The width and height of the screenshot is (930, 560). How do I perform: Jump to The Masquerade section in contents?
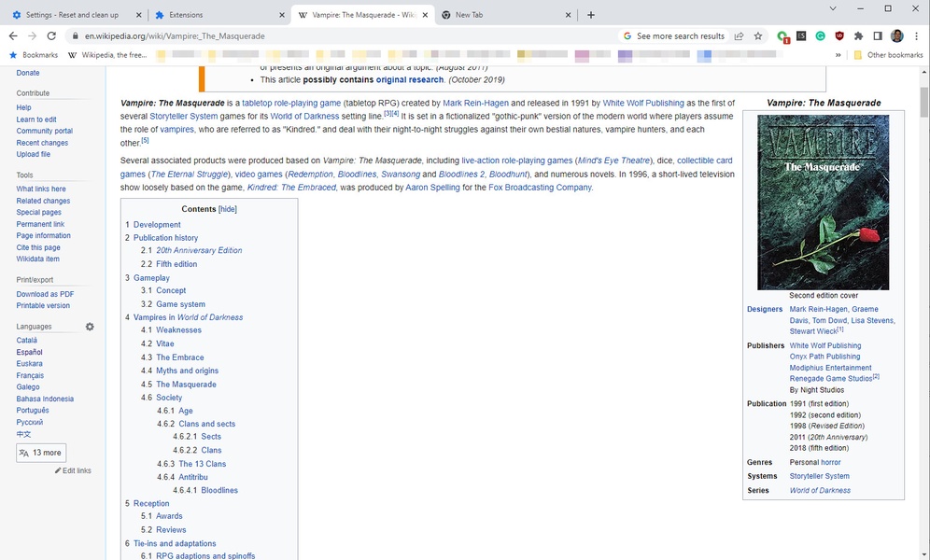pyautogui.click(x=186, y=385)
